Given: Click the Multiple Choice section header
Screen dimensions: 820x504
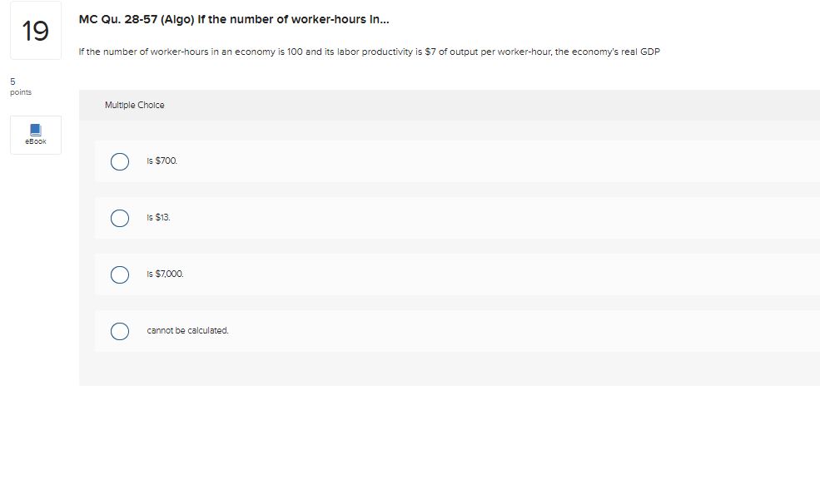Looking at the screenshot, I should pyautogui.click(x=135, y=105).
